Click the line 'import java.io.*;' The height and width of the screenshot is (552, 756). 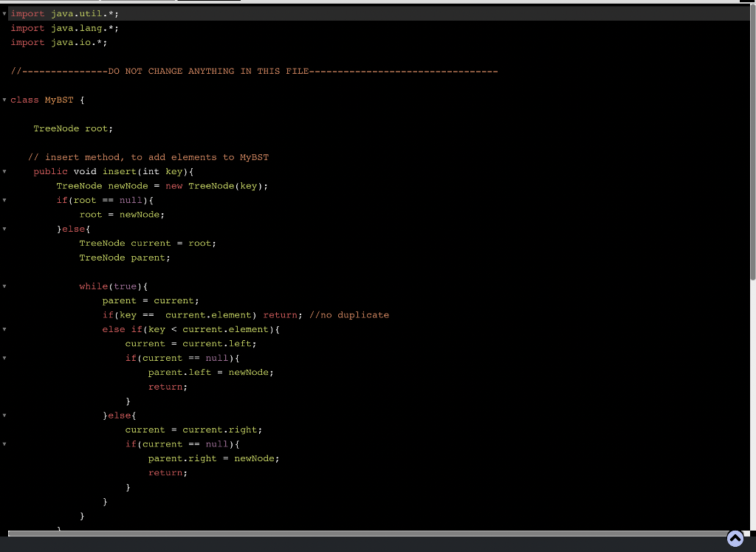coord(59,42)
